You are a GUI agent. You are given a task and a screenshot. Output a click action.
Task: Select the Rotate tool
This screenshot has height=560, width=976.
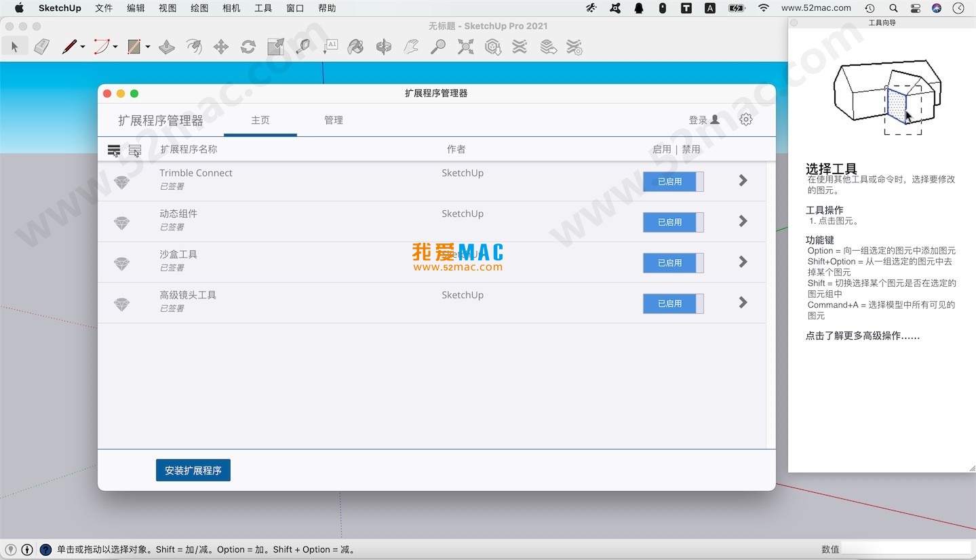tap(248, 47)
